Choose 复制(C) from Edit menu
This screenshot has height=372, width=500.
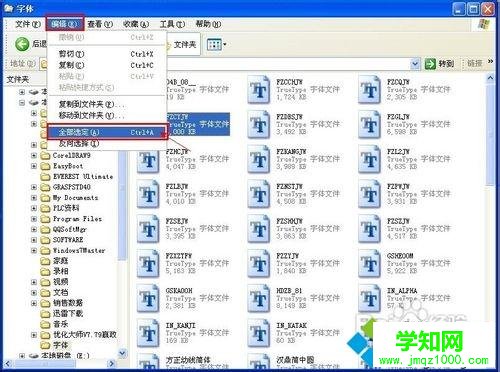[x=107, y=65]
